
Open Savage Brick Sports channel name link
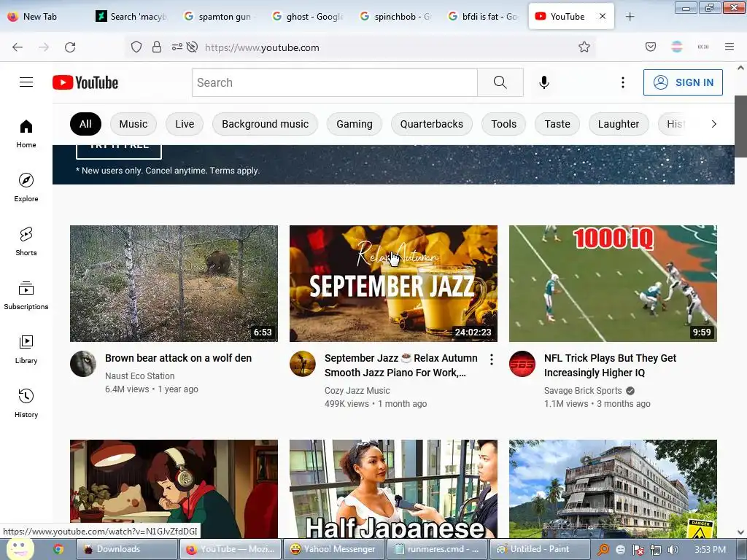(x=583, y=391)
